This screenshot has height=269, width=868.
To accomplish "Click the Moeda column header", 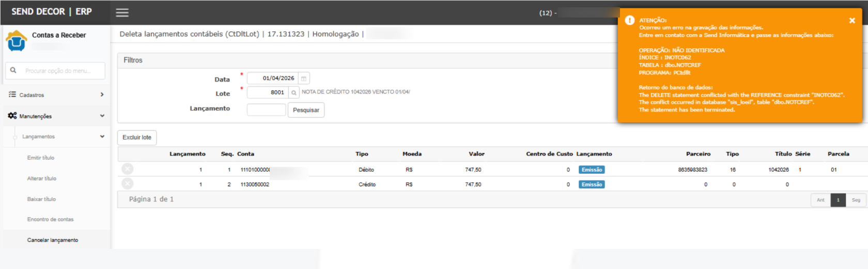I will click(412, 154).
